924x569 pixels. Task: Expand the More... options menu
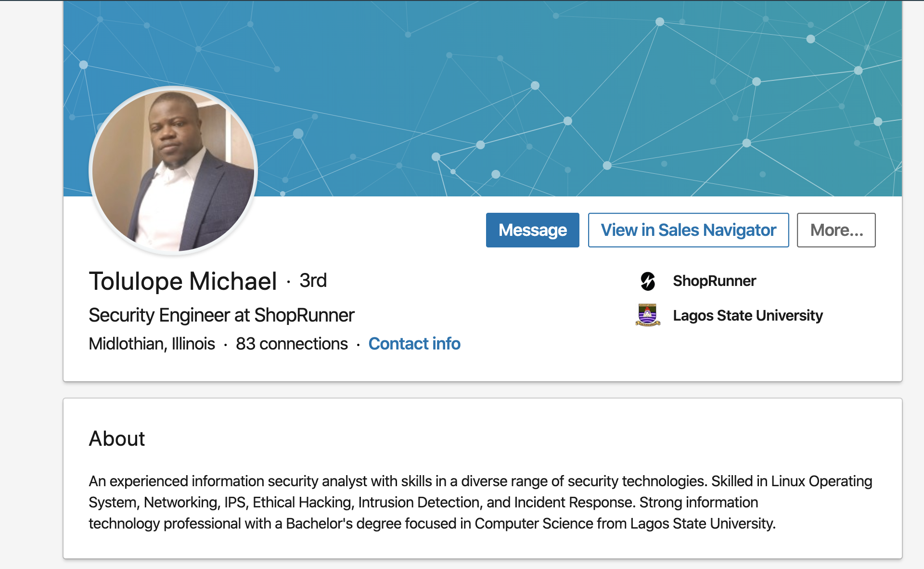click(x=836, y=230)
